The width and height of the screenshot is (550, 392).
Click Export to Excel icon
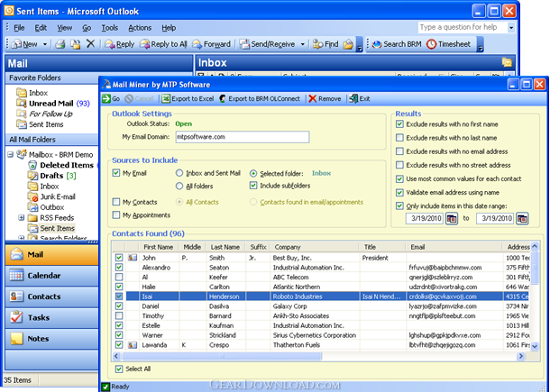[166, 99]
